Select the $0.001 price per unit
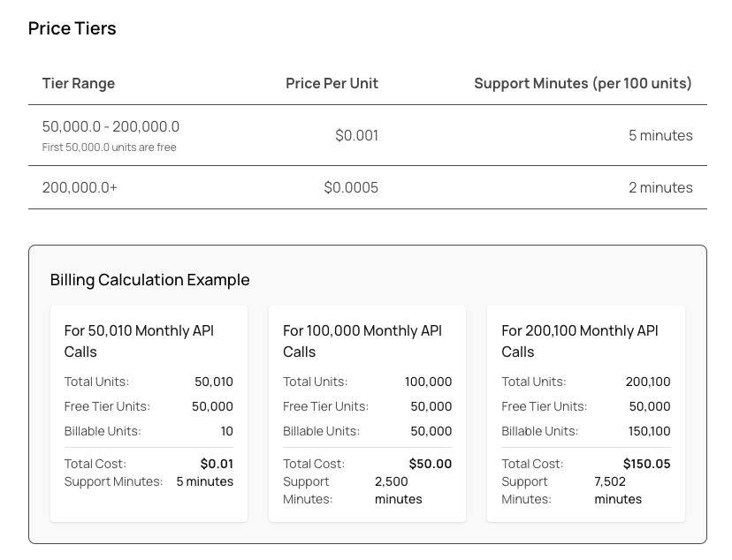The image size is (732, 560). click(356, 135)
